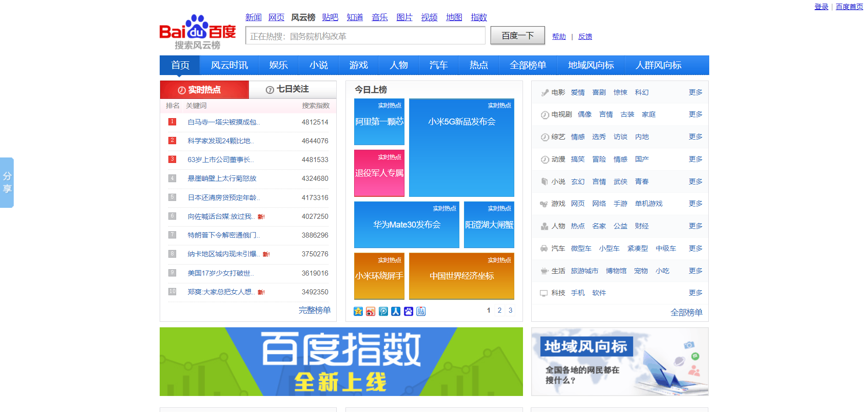Screen dimensions: 868x412
Task: Click the car icon beside 汽车
Action: click(544, 249)
